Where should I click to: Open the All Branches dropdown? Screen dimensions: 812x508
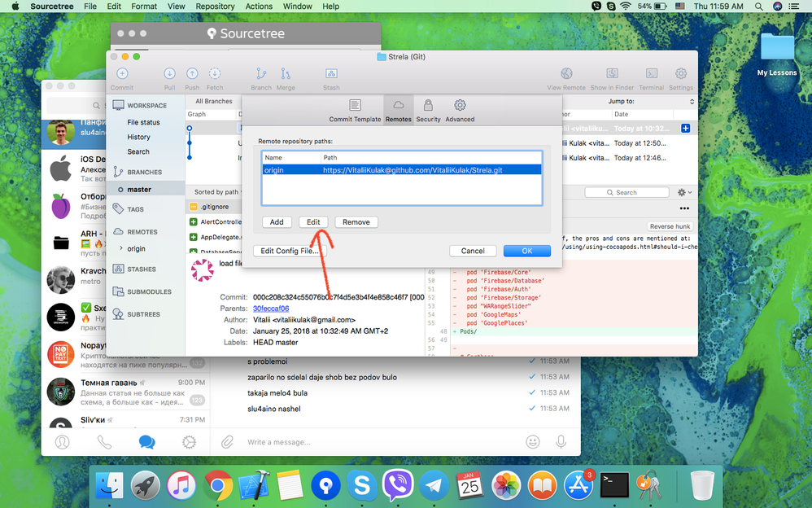tap(214, 101)
